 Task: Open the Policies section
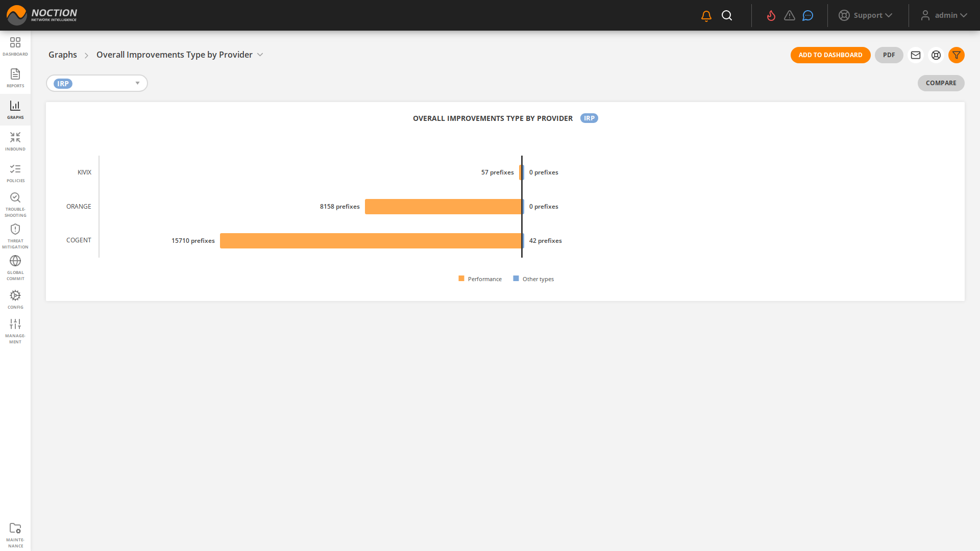(15, 172)
